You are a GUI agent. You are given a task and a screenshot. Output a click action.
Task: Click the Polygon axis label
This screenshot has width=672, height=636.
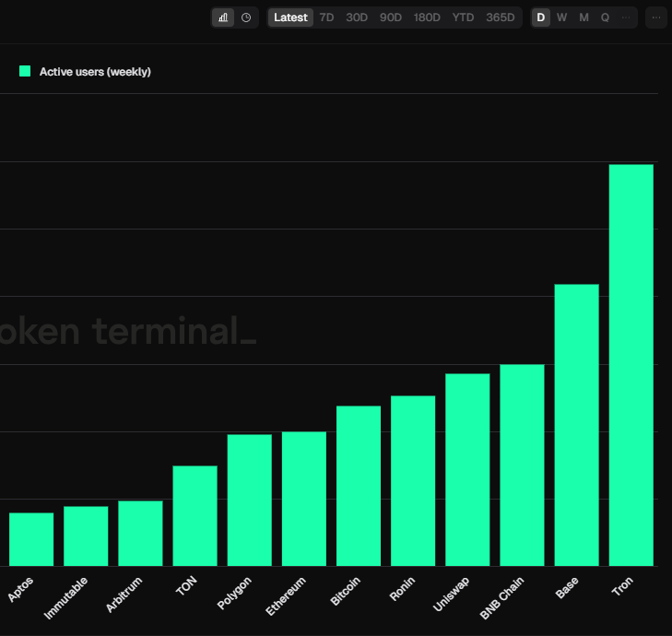[234, 593]
